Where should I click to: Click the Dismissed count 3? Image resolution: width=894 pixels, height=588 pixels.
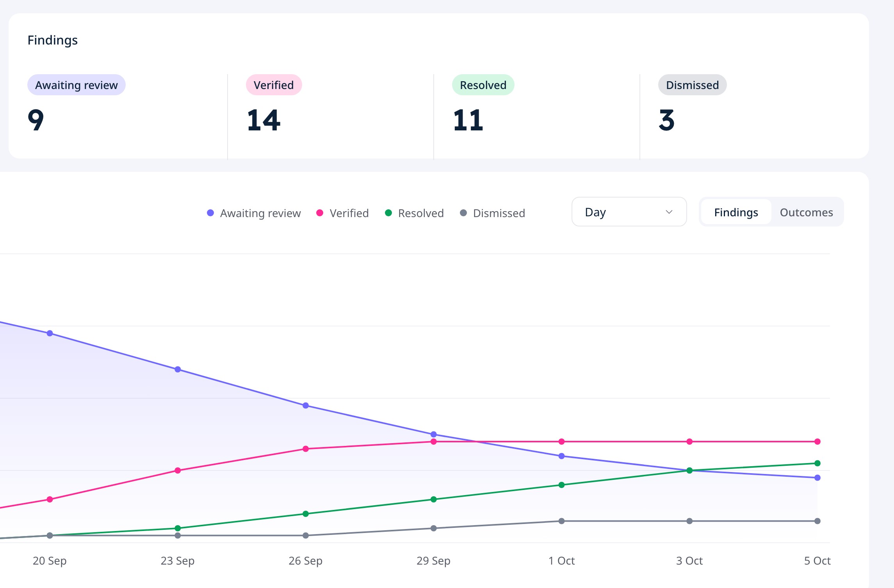tap(666, 120)
